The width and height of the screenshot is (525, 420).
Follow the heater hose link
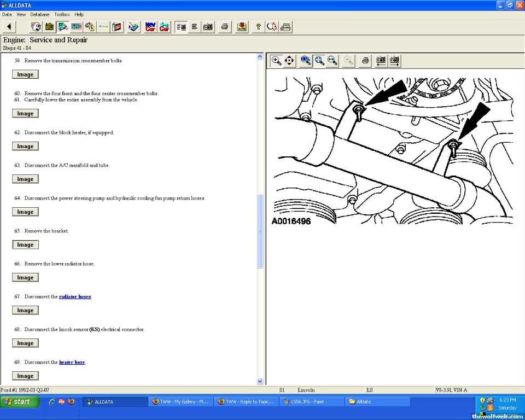(x=72, y=362)
